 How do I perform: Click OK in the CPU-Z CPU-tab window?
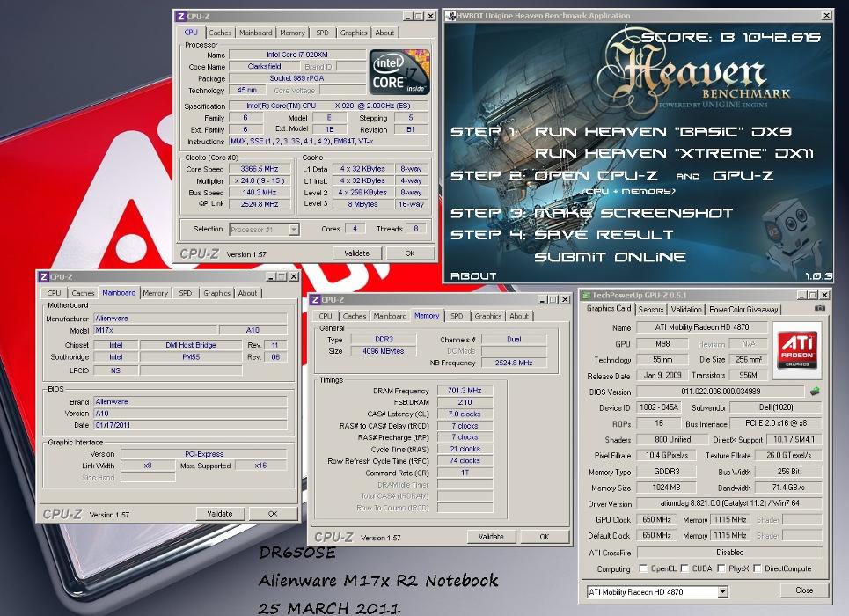(x=410, y=253)
